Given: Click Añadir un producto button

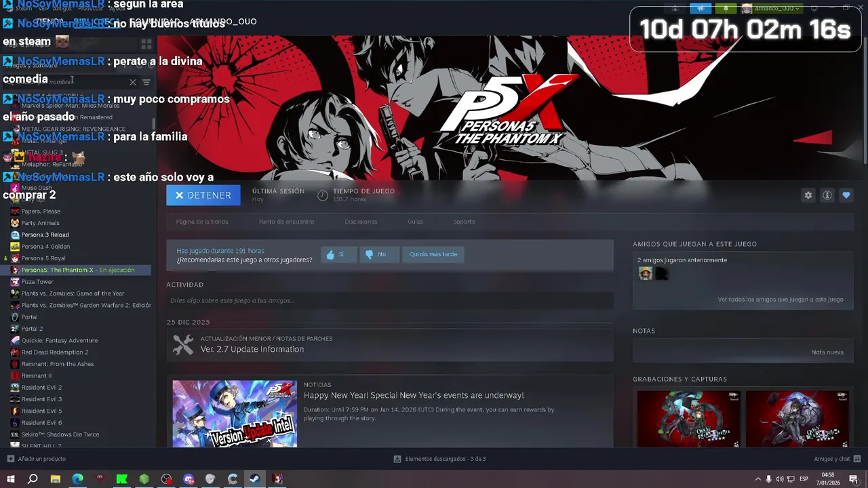Looking at the screenshot, I should coord(37,459).
